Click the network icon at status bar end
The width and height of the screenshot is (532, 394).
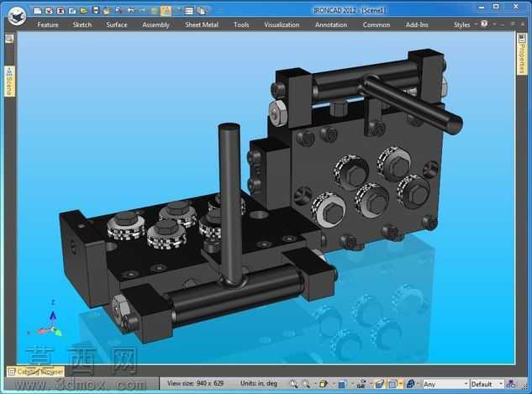(511, 384)
